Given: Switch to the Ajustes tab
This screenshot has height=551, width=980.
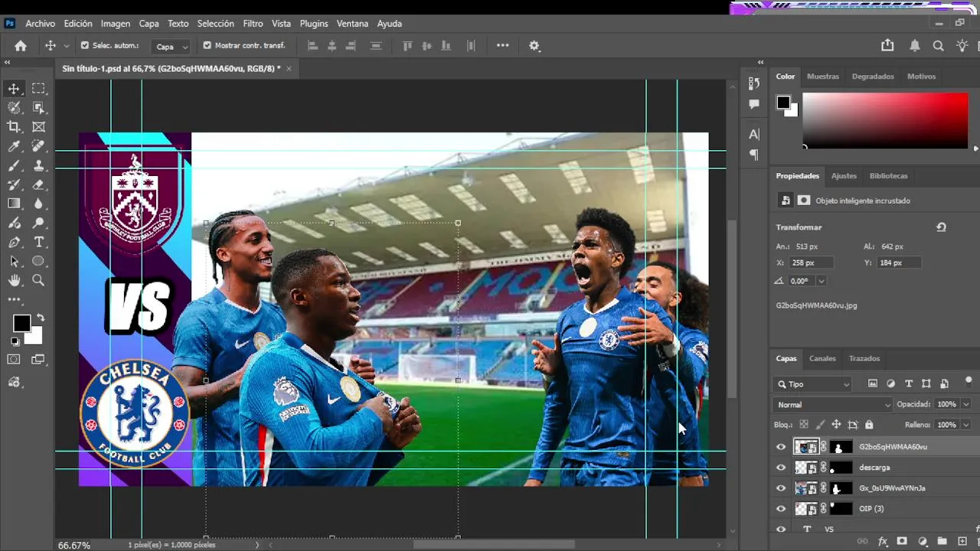Looking at the screenshot, I should pyautogui.click(x=844, y=176).
